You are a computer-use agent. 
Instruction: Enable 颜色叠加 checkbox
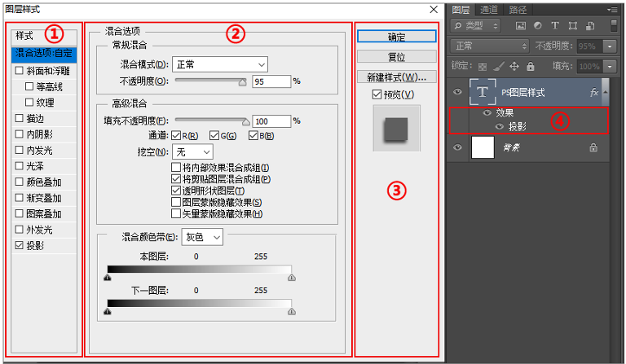(x=20, y=182)
